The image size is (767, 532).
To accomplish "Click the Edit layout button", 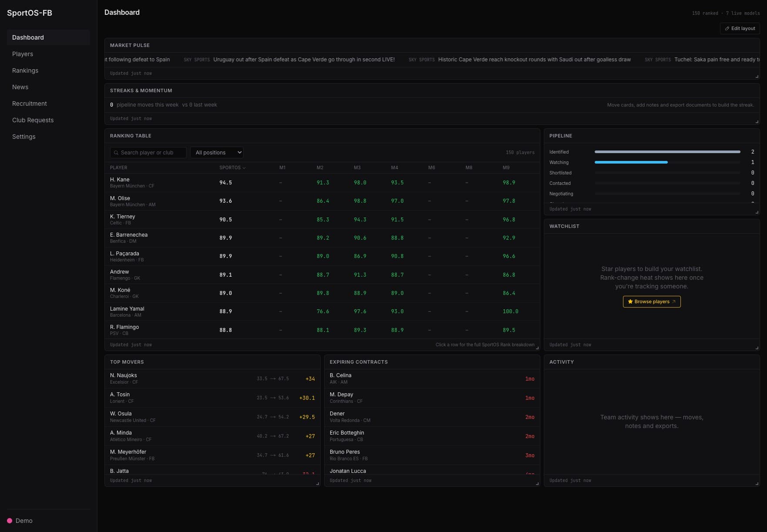I will point(740,28).
